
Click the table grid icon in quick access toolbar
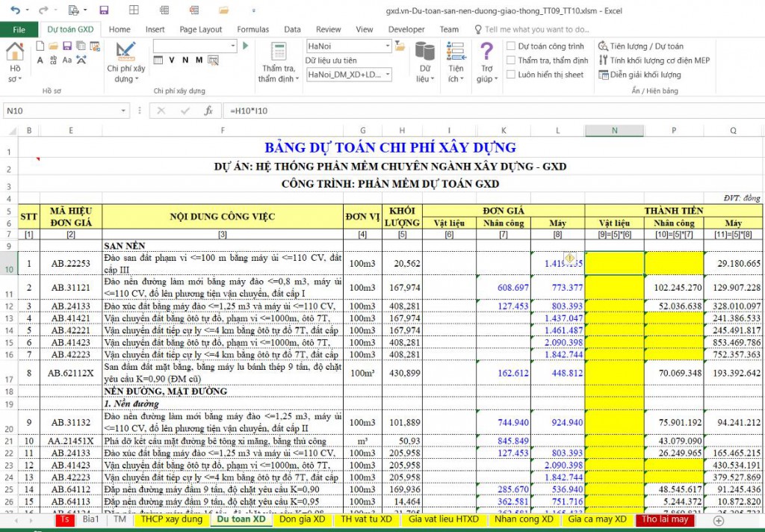(x=134, y=10)
